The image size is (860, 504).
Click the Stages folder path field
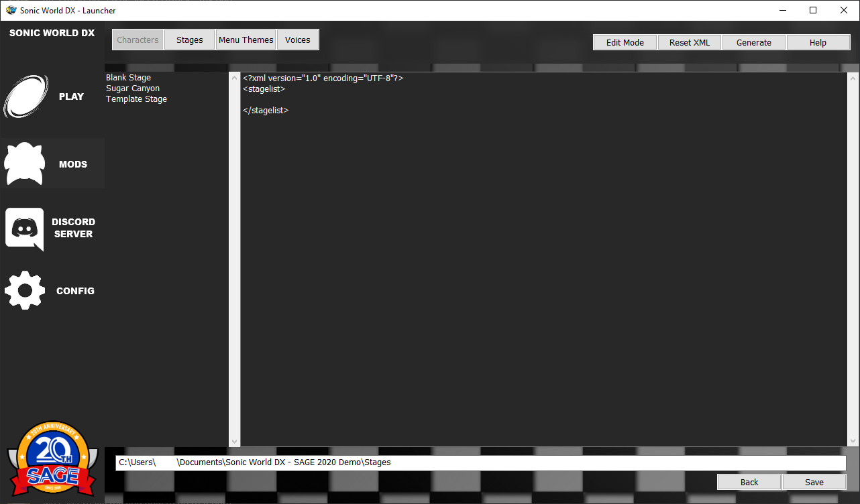pos(481,462)
